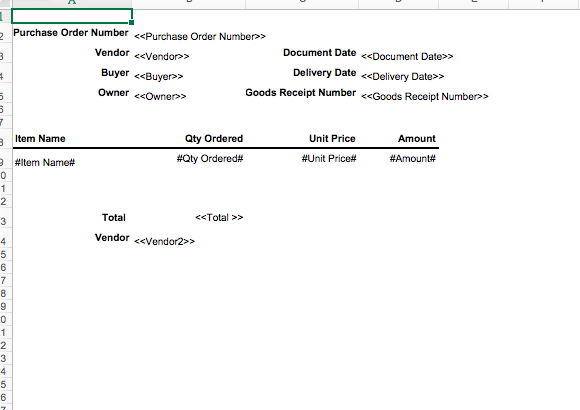Select the Item Name header cell
This screenshot has width=580, height=410.
coord(40,139)
